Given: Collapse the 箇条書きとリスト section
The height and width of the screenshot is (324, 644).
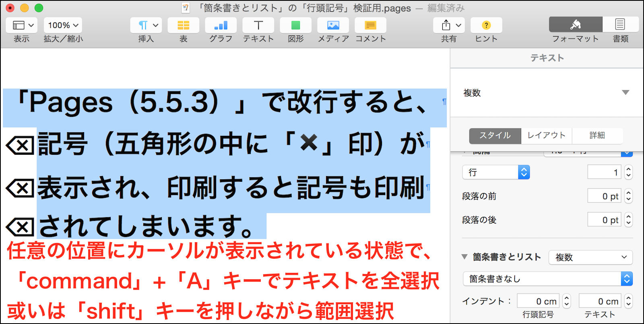Looking at the screenshot, I should pyautogui.click(x=464, y=257).
